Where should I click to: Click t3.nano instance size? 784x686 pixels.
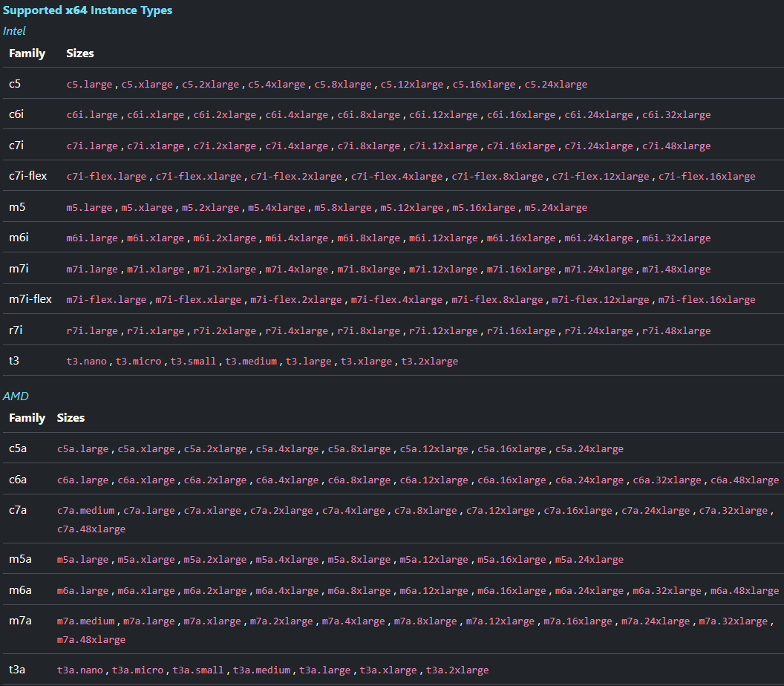87,361
